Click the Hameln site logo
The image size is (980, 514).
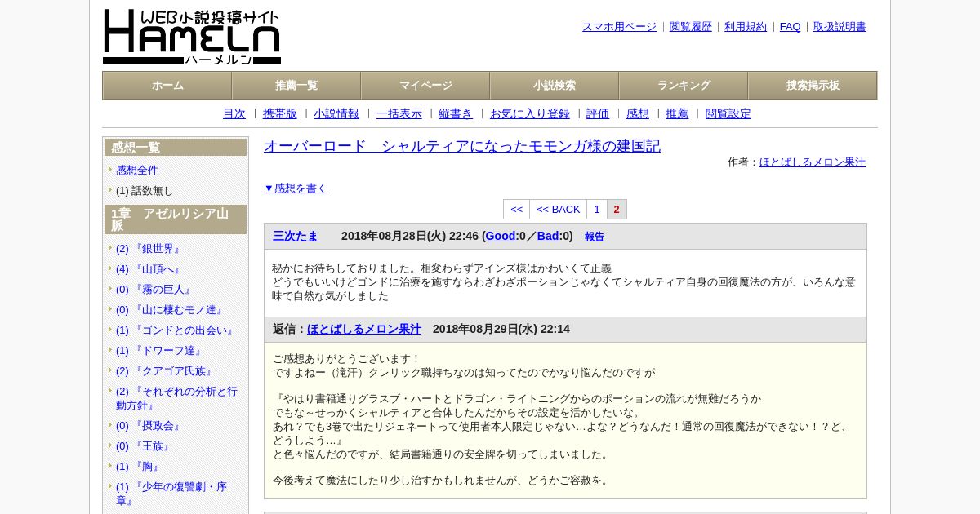pos(192,37)
